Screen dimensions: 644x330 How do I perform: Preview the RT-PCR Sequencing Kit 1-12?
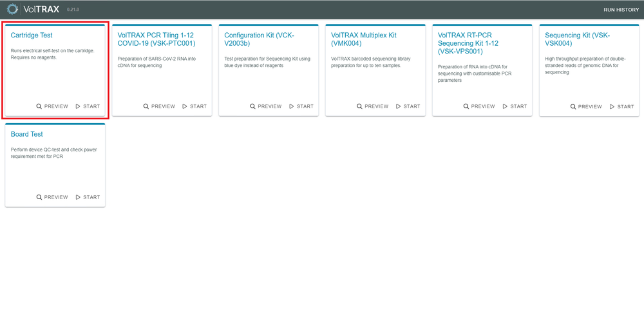(479, 106)
